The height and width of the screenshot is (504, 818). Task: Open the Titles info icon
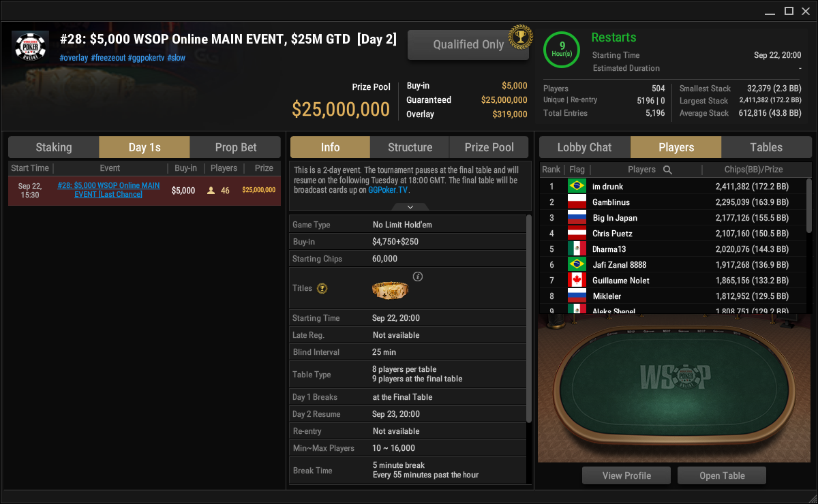(418, 277)
